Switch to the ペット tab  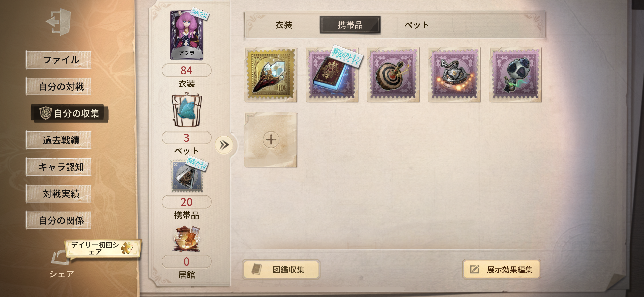click(x=416, y=25)
